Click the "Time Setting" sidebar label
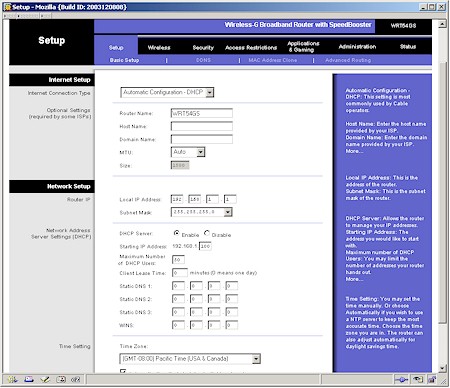This screenshot has height=388, width=450. [x=75, y=346]
